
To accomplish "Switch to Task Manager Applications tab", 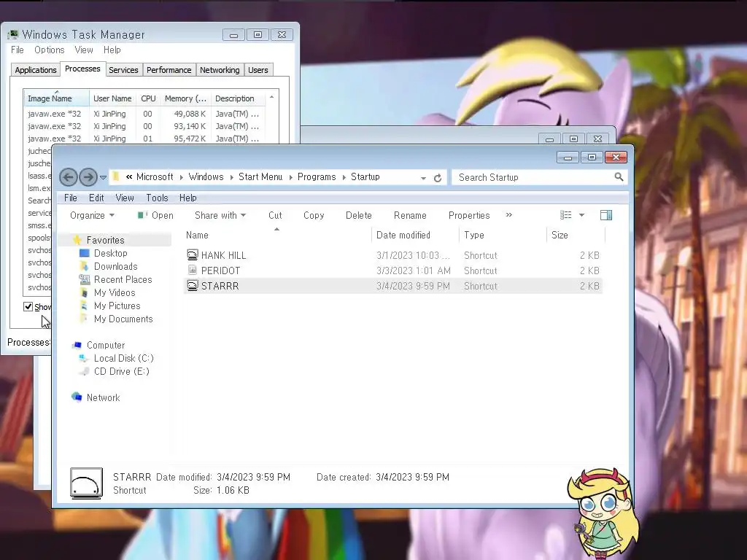I will click(x=35, y=70).
